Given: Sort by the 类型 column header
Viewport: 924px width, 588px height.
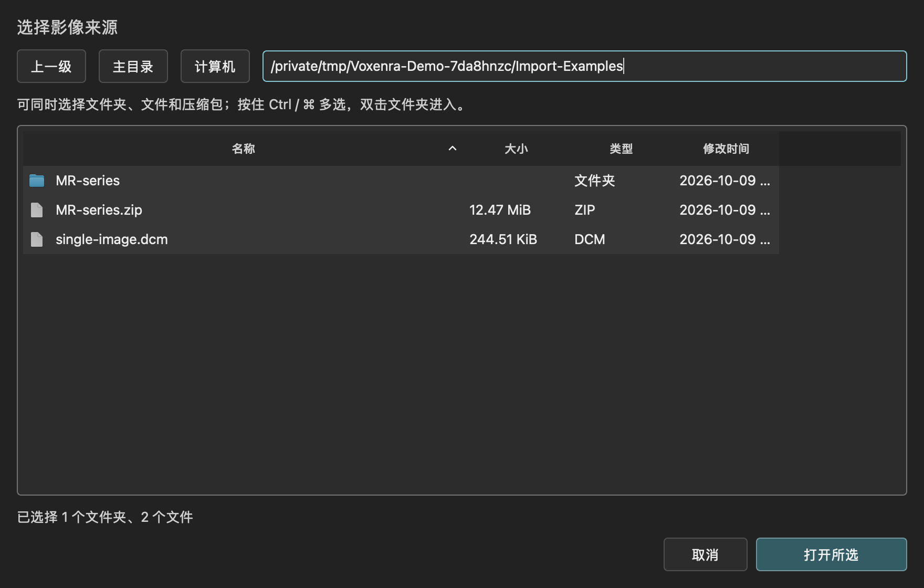Looking at the screenshot, I should (x=621, y=149).
